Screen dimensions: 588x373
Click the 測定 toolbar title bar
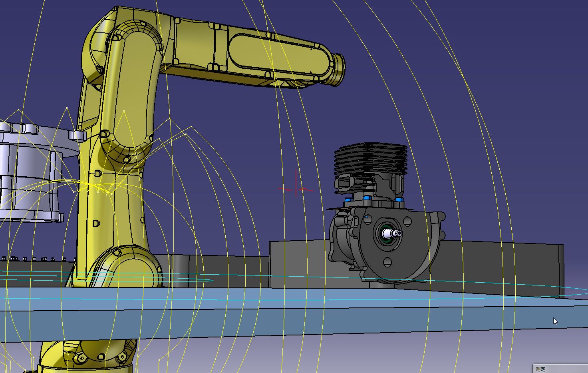[560, 369]
